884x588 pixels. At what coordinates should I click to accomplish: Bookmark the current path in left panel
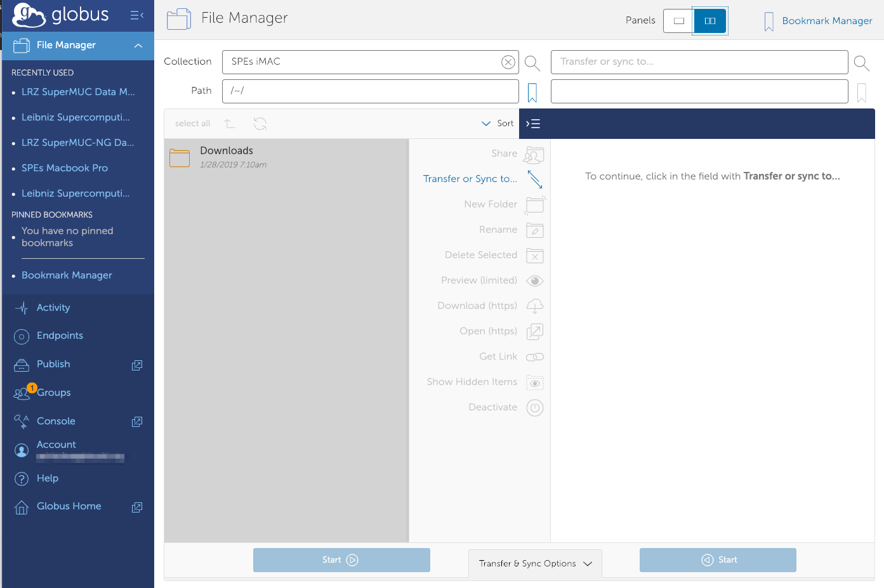click(532, 93)
